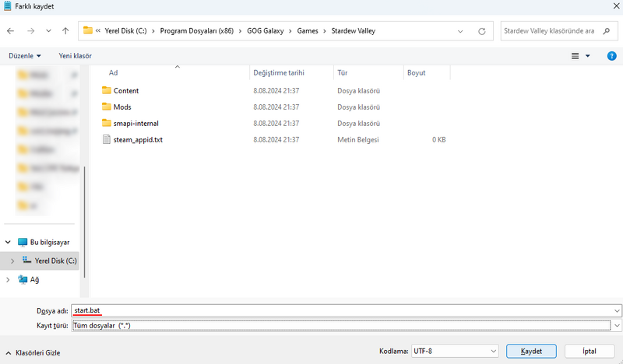Image resolution: width=623 pixels, height=364 pixels.
Task: Select Bu bilgisayar in navigation pane
Action: pos(50,242)
